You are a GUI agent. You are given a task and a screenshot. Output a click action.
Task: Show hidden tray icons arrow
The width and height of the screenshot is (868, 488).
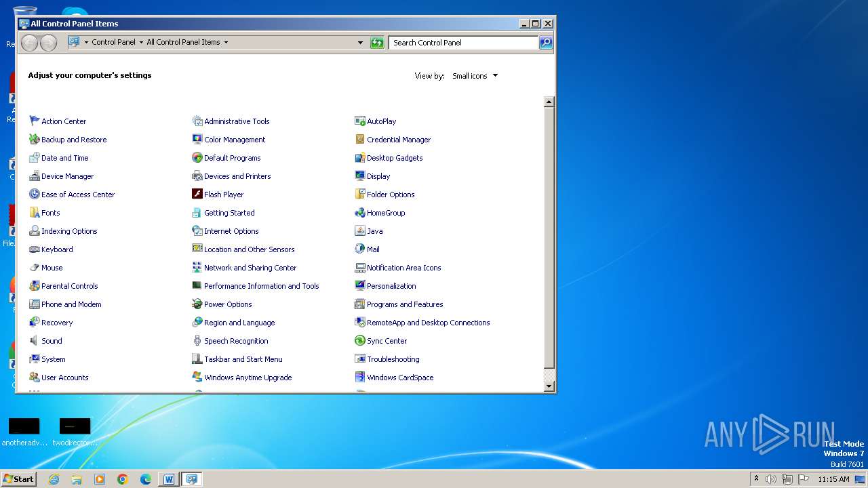tap(756, 479)
